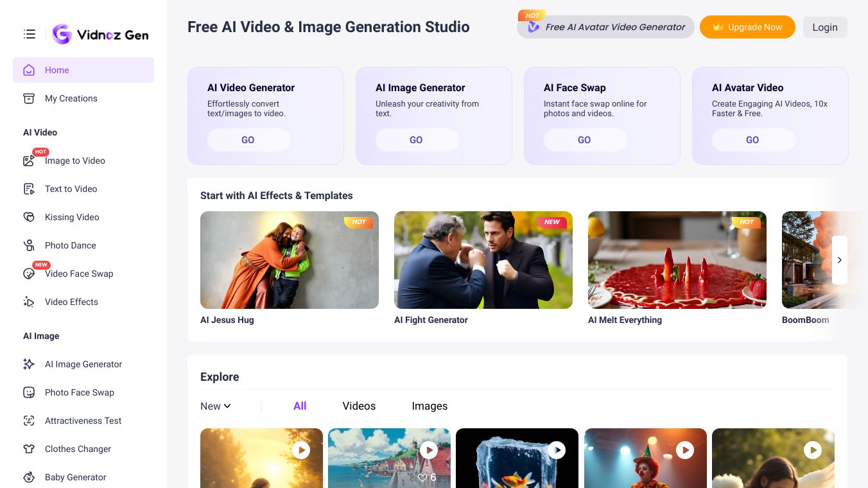Open Video Face Swap in the sidebar
This screenshot has width=868, height=488.
tap(83, 274)
